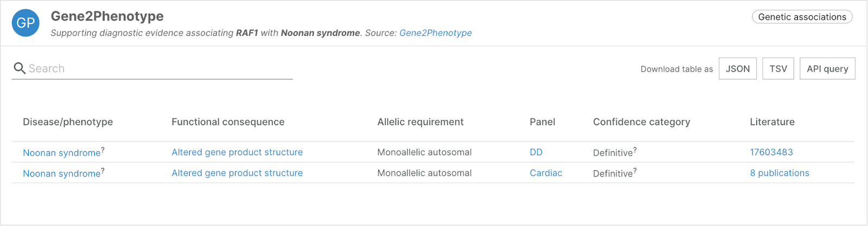Open the DD panel link
This screenshot has height=226, width=868.
[536, 152]
